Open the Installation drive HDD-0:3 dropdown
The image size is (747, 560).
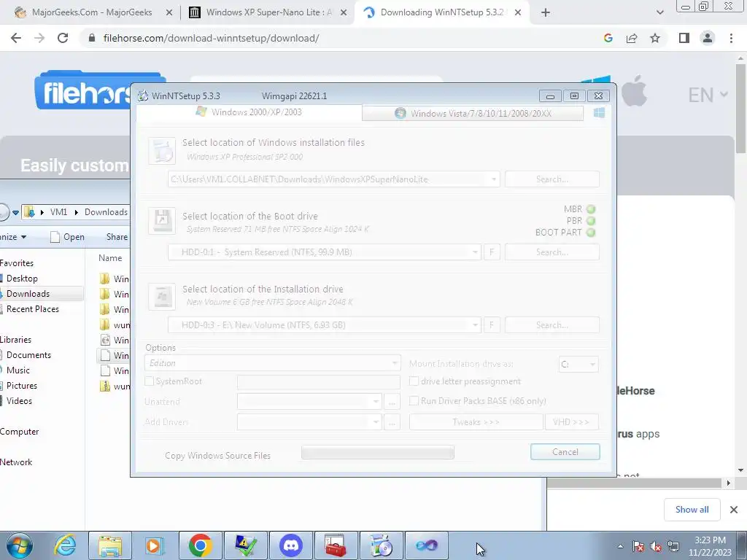(474, 324)
